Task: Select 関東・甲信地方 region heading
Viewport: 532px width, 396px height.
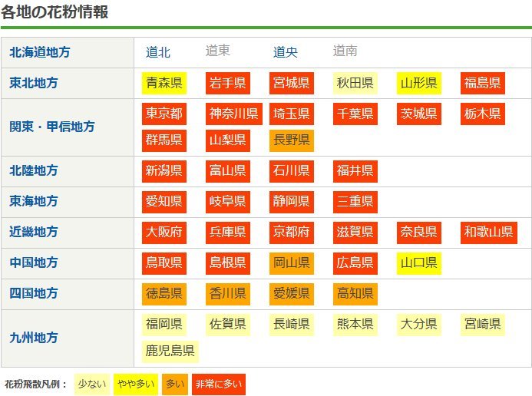Action: (51, 127)
